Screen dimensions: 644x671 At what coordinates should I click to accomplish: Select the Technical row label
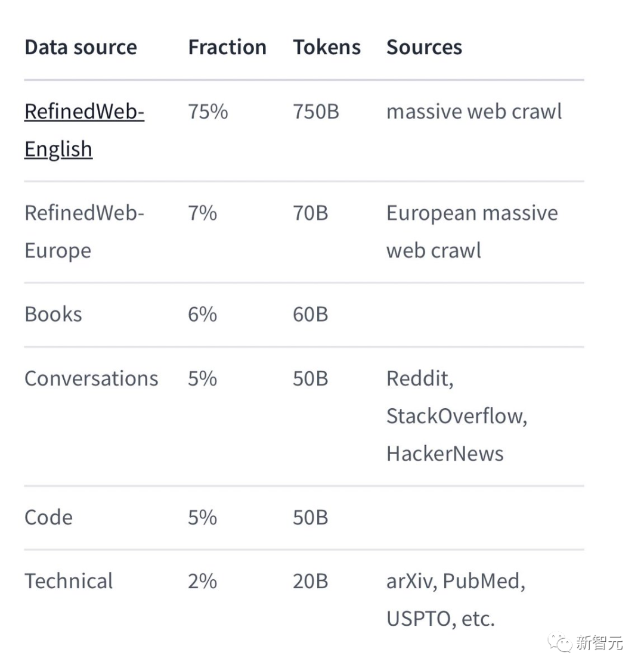point(69,581)
